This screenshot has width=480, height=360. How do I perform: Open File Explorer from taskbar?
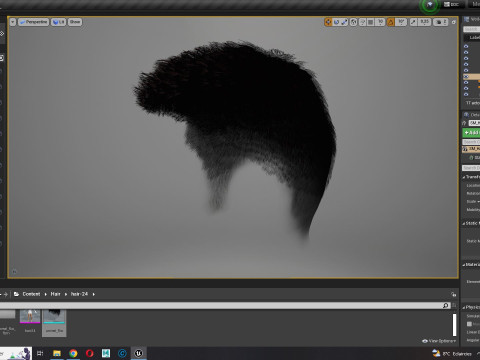pos(57,353)
